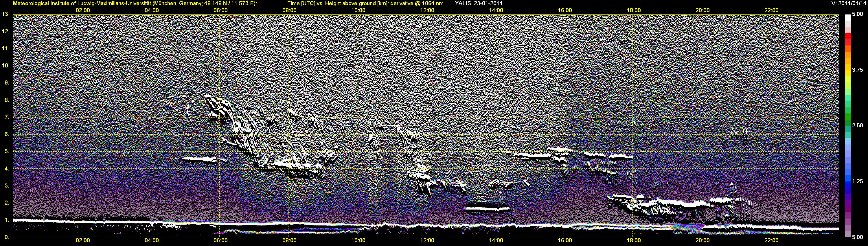868x246 pixels.
Task: Pick the yellow segment of the color bar
Action: coord(848,74)
